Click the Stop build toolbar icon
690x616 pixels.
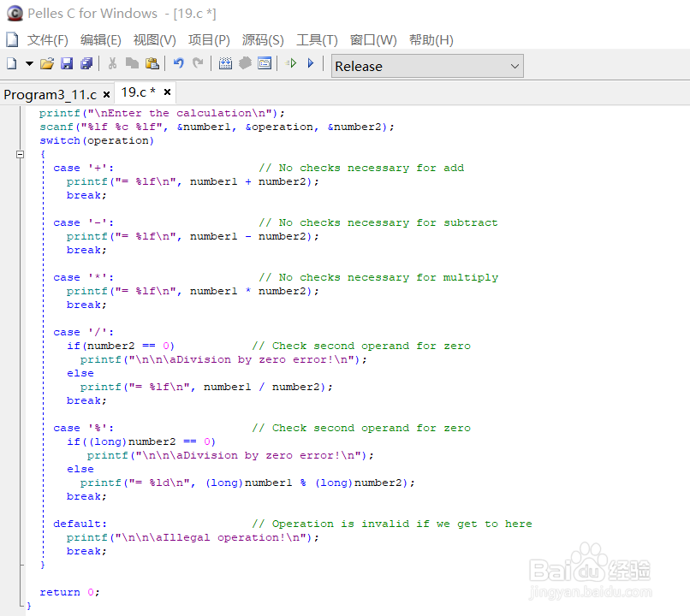[x=245, y=64]
